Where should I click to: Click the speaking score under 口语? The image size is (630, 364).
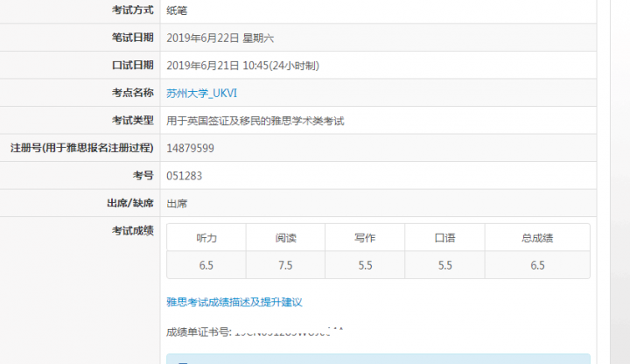coord(444,265)
